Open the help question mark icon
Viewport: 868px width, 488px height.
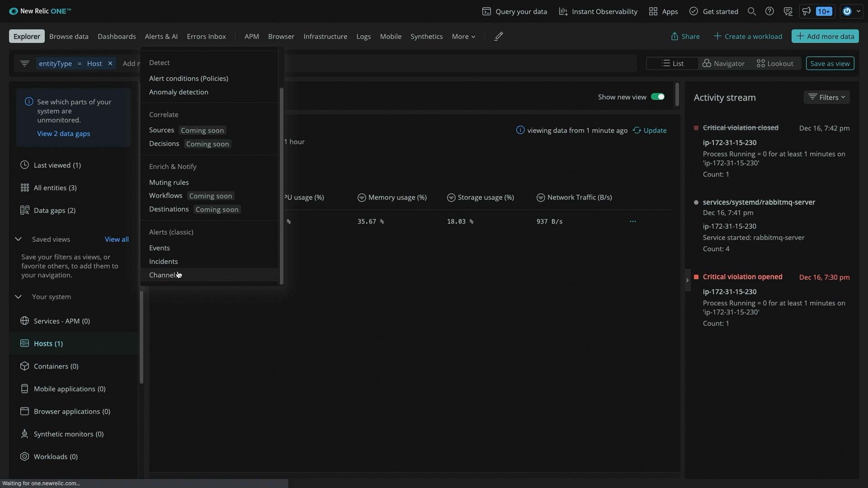click(769, 11)
